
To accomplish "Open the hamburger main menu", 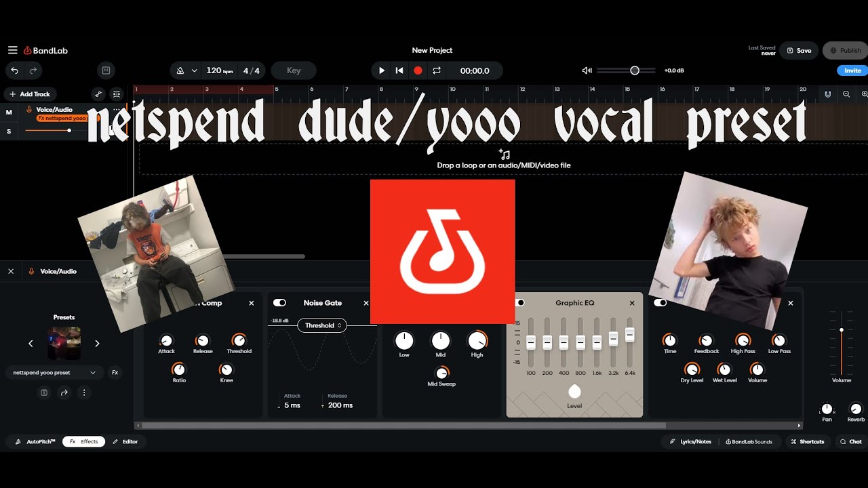I will (12, 50).
